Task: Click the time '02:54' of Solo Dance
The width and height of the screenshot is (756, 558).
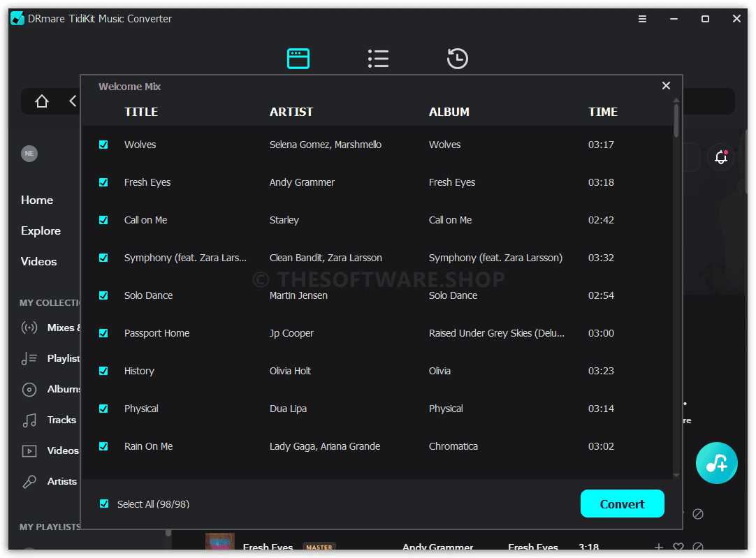Action: point(601,295)
